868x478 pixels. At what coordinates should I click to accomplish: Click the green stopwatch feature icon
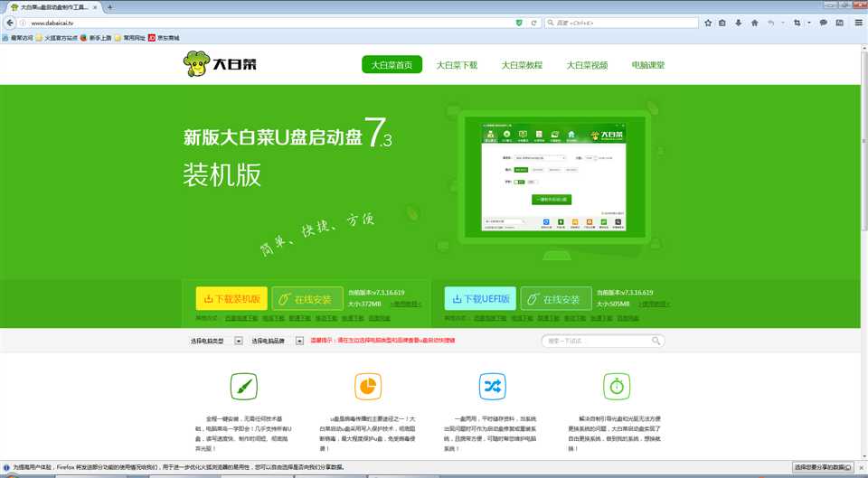coord(617,386)
